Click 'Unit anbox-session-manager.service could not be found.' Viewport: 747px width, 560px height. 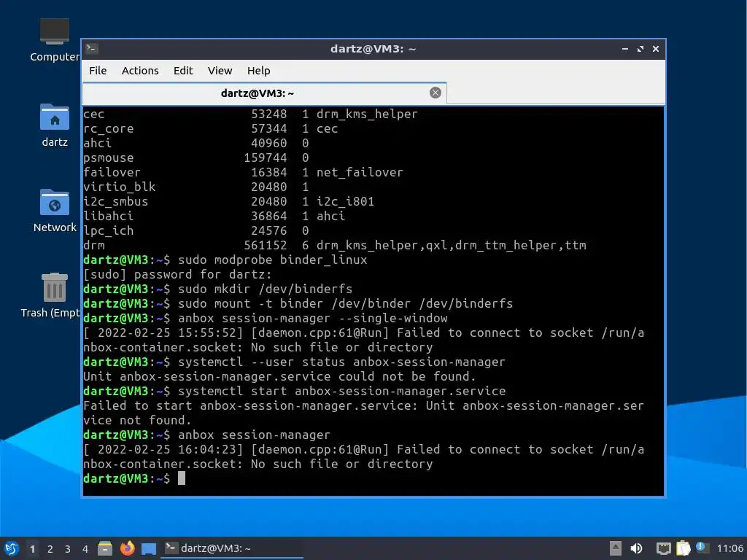pos(279,376)
